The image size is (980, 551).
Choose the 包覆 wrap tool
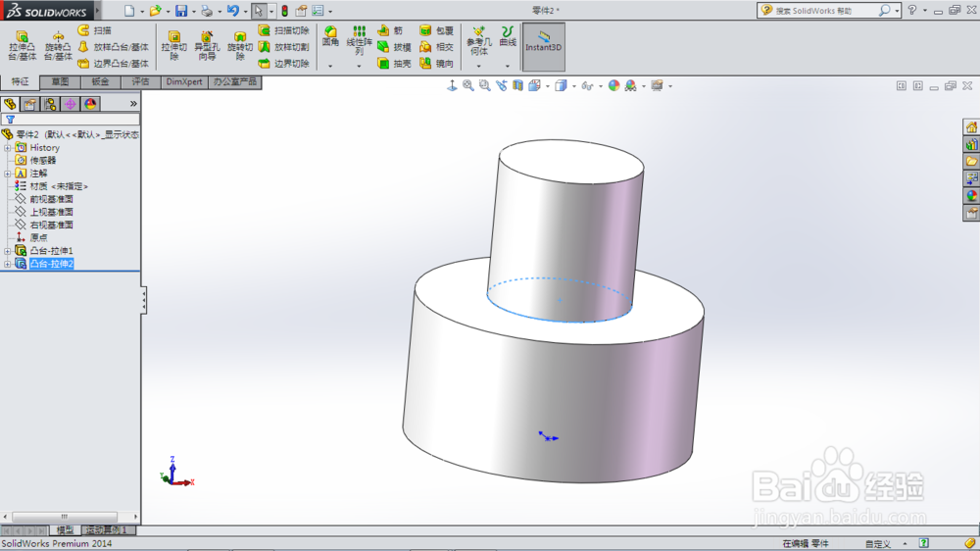pyautogui.click(x=436, y=30)
